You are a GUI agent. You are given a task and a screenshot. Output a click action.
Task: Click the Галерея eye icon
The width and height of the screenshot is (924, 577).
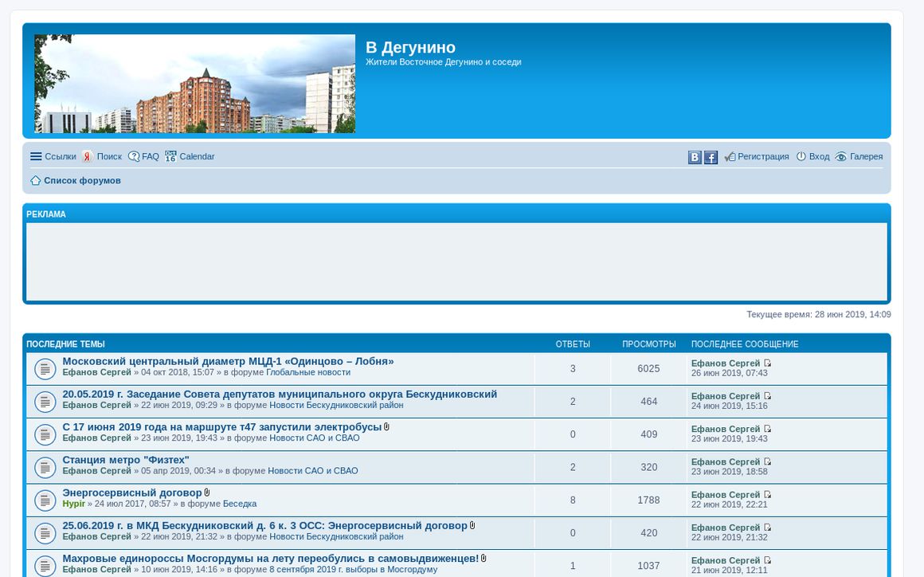(x=840, y=157)
